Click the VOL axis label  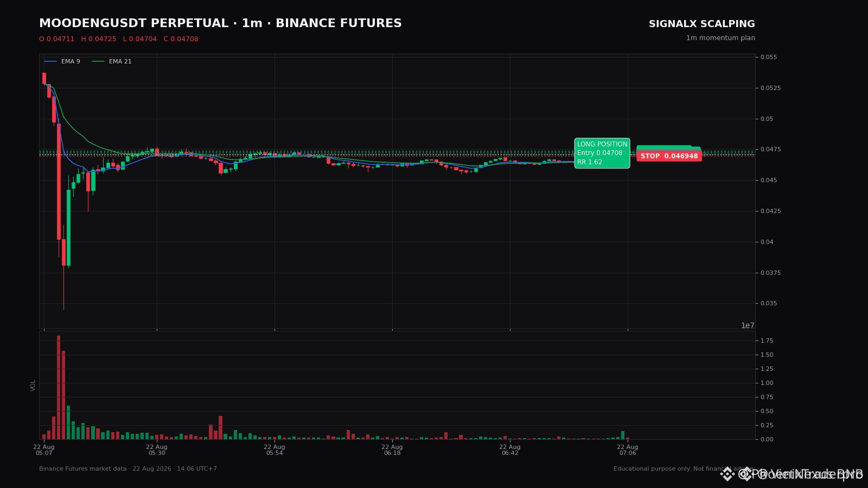click(33, 386)
